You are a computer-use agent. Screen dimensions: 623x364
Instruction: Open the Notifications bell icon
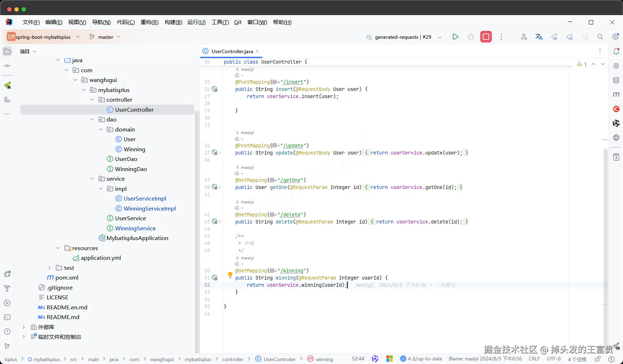tap(616, 51)
